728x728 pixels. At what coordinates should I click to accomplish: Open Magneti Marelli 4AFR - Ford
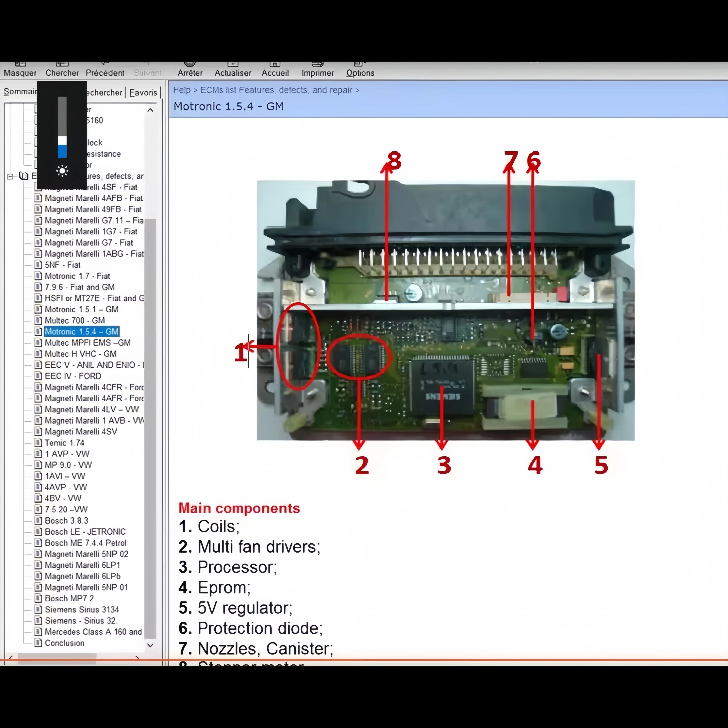tap(94, 398)
